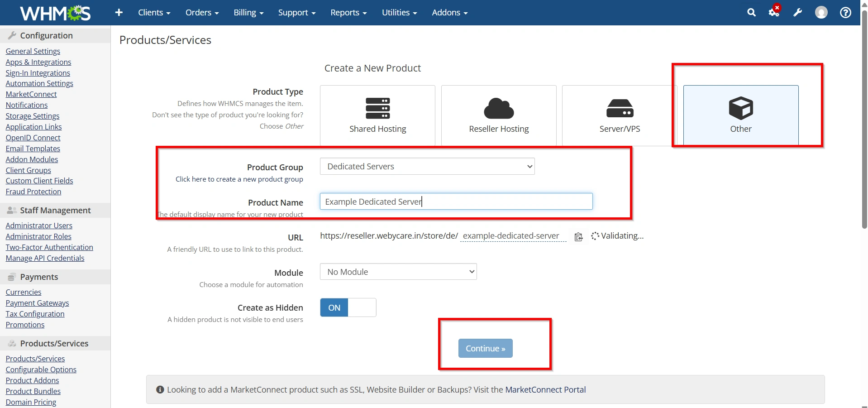Select the Other product type
Screen dimensions: 868x408
[x=741, y=115]
